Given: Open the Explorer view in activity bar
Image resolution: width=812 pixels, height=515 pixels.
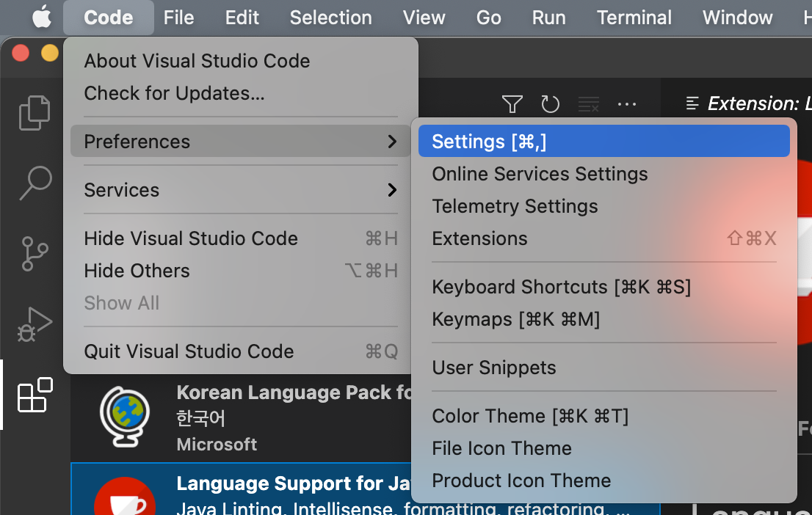Looking at the screenshot, I should click(x=35, y=112).
